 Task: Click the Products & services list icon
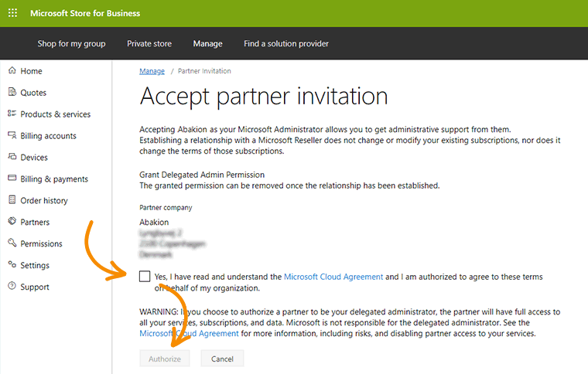(x=12, y=113)
